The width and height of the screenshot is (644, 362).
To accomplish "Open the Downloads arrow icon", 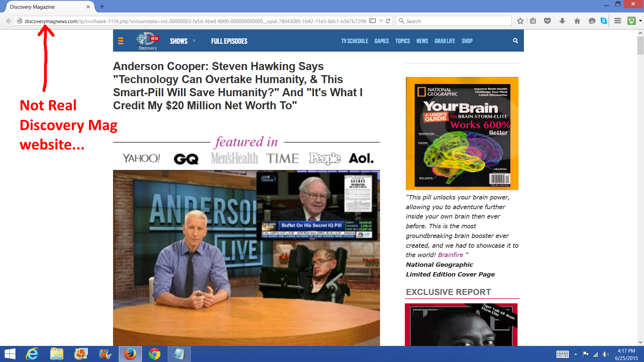I will click(562, 21).
